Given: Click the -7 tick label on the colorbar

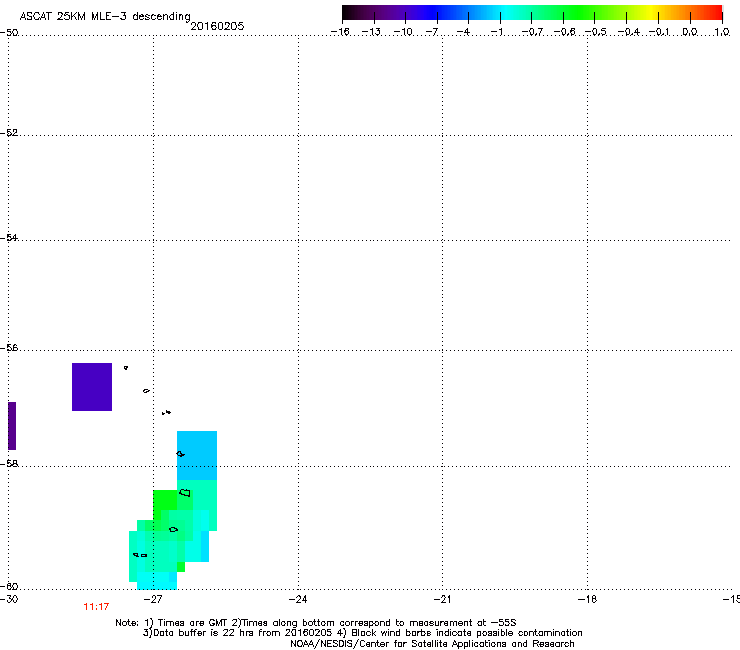Looking at the screenshot, I should (432, 32).
